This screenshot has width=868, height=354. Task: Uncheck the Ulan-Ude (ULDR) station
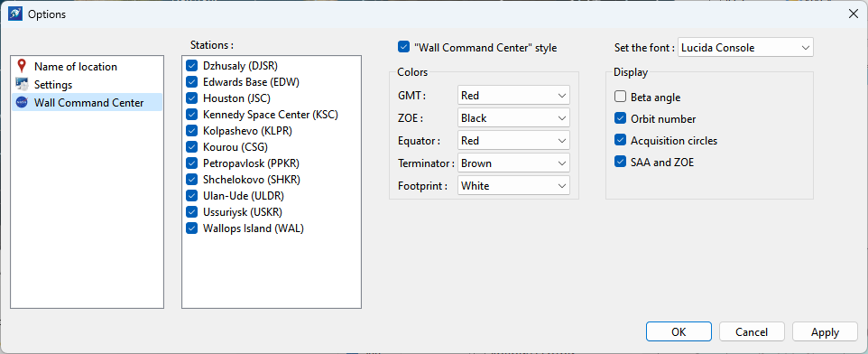(x=192, y=196)
